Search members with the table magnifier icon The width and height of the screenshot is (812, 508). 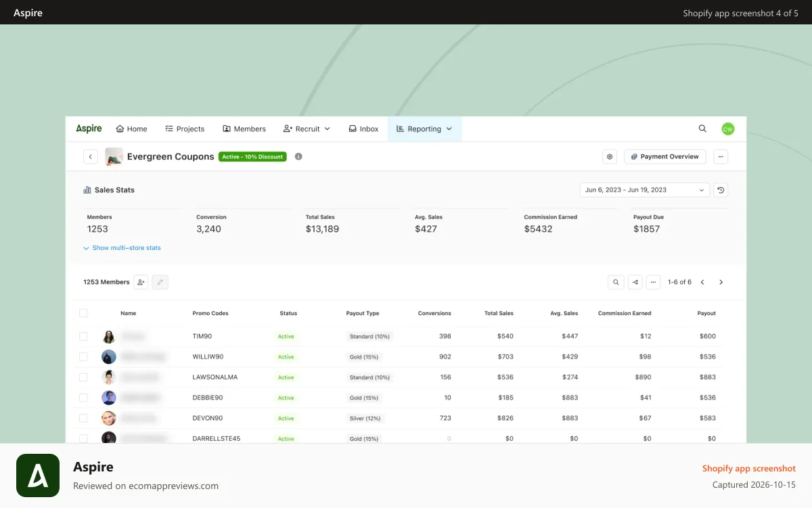616,282
